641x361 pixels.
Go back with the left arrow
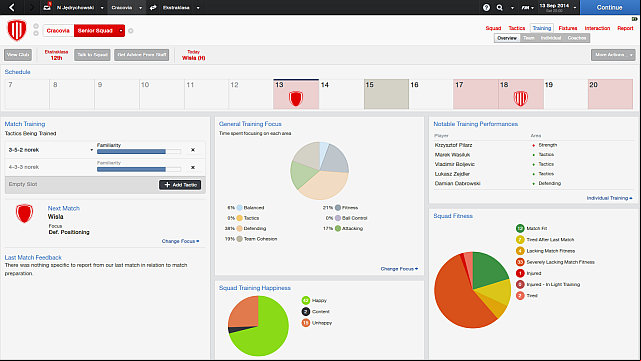click(x=11, y=7)
